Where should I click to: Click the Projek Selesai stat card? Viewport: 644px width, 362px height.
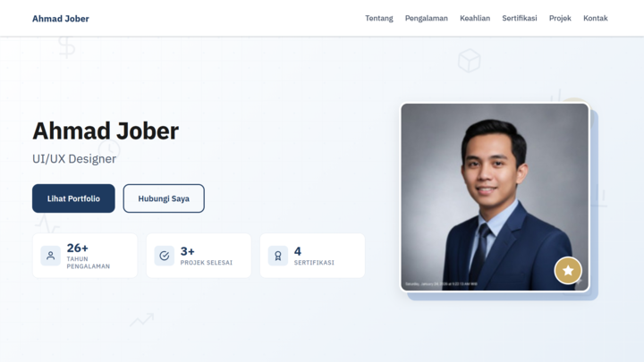pos(199,256)
